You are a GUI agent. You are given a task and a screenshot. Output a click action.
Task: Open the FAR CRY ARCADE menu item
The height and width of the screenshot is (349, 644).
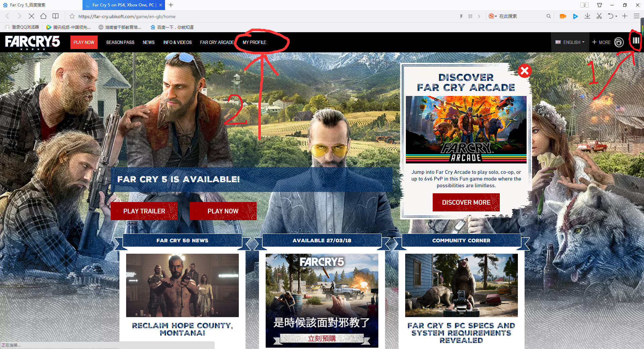(x=217, y=42)
